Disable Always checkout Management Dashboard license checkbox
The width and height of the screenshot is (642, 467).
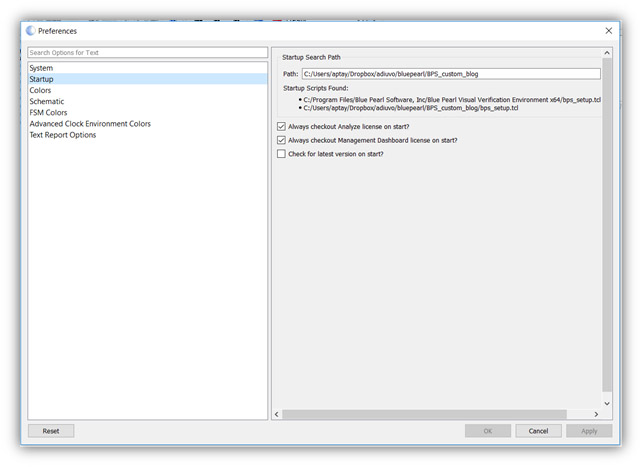[281, 141]
